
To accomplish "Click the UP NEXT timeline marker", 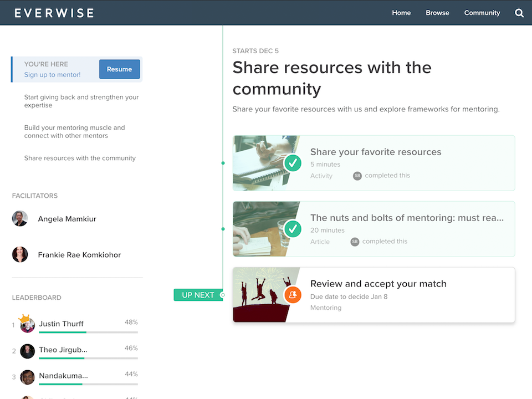I will pyautogui.click(x=198, y=295).
